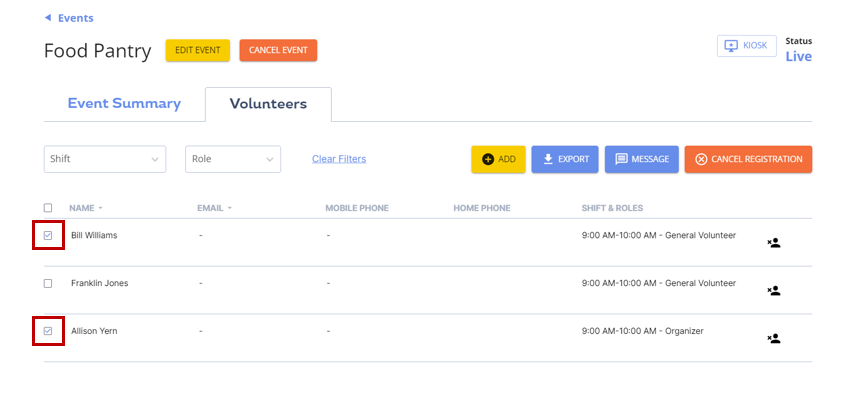The height and width of the screenshot is (393, 847).
Task: Check the Franklin Jones checkbox
Action: tap(48, 283)
